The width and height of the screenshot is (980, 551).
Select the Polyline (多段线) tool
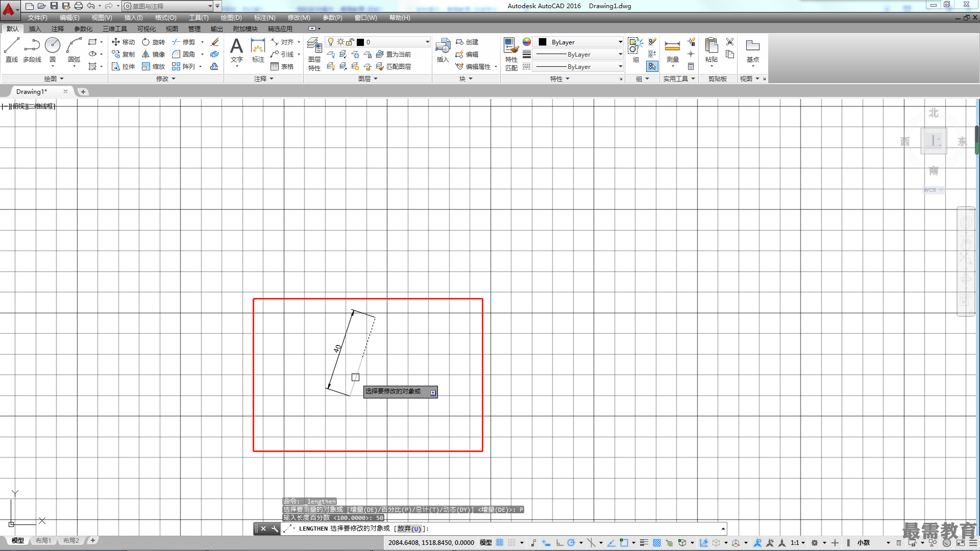click(32, 50)
